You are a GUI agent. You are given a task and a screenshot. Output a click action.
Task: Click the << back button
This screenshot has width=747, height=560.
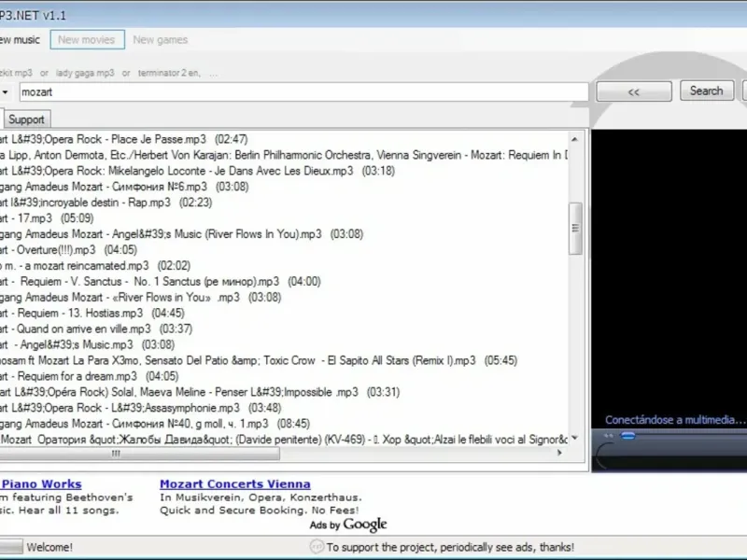[634, 91]
